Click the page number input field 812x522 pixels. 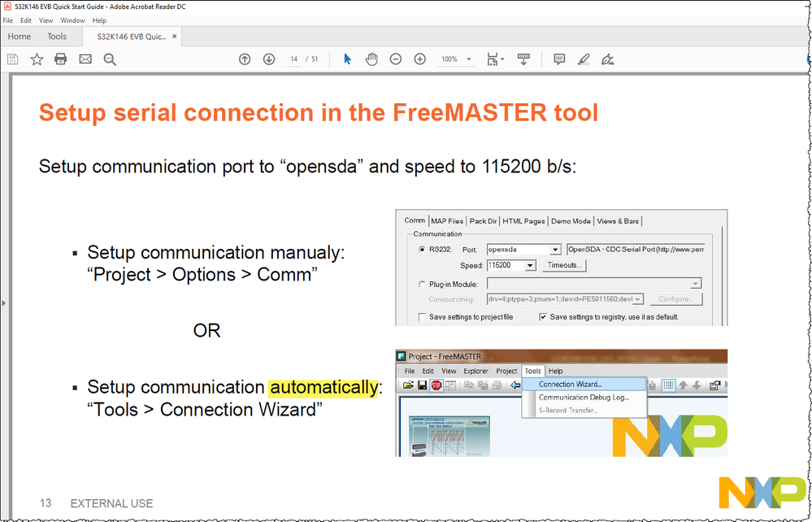point(293,59)
